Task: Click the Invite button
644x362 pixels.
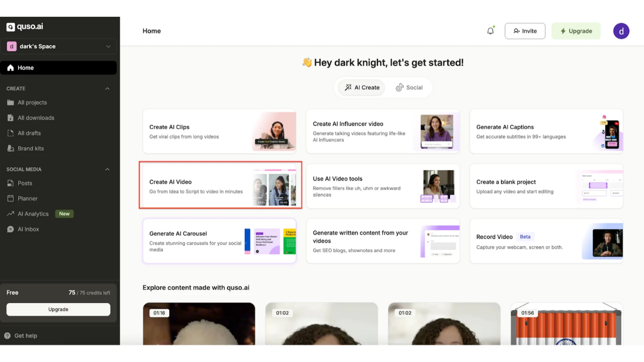Action: click(x=525, y=31)
